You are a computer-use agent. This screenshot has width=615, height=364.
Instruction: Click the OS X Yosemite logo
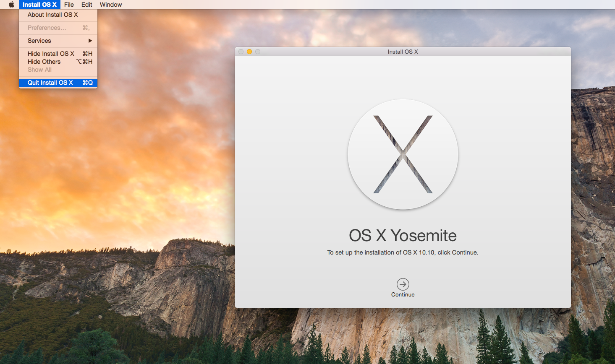403,154
